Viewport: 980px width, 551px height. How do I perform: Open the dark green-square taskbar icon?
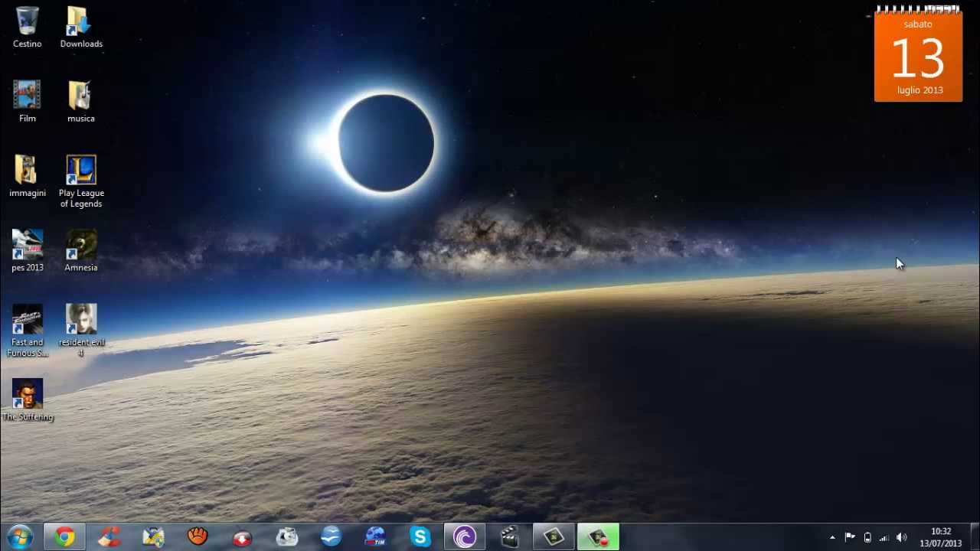pyautogui.click(x=554, y=537)
